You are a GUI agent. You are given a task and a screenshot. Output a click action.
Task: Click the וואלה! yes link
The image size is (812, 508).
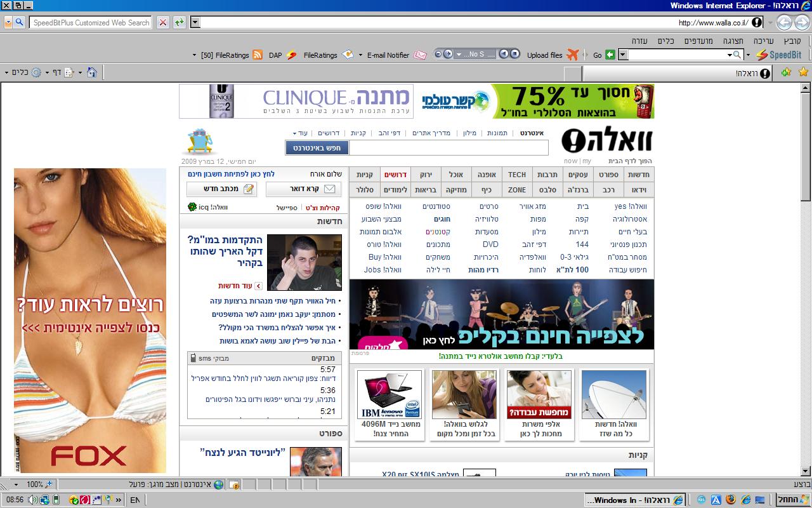click(x=631, y=206)
